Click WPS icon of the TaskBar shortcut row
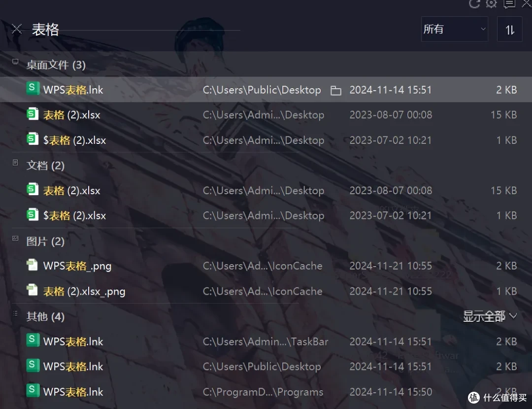The image size is (532, 409). pyautogui.click(x=33, y=340)
